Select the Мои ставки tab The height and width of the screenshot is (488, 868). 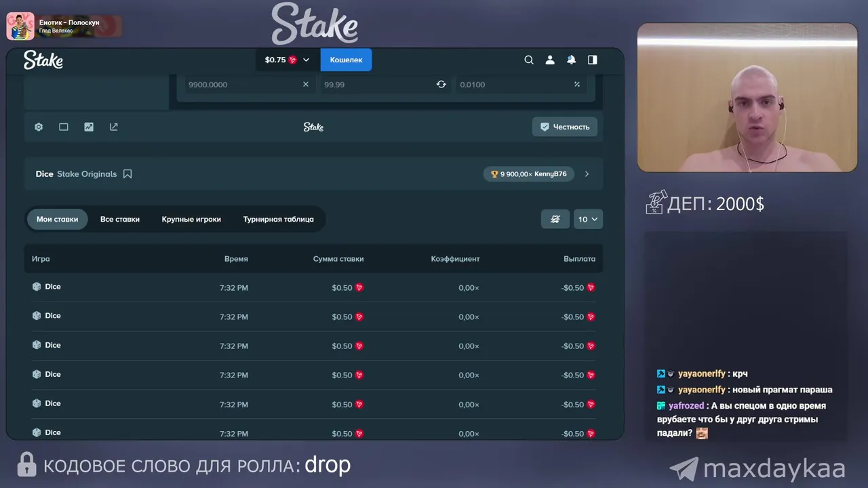coord(57,219)
